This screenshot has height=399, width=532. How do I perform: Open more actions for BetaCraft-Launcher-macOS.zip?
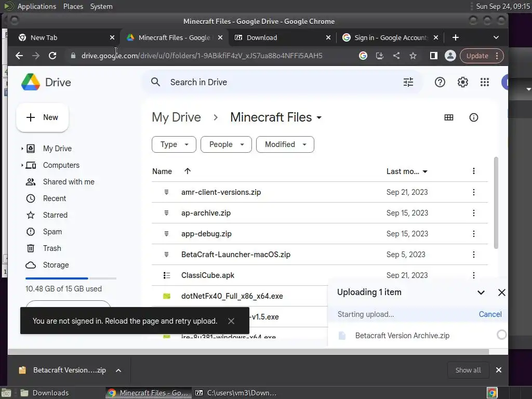click(474, 255)
